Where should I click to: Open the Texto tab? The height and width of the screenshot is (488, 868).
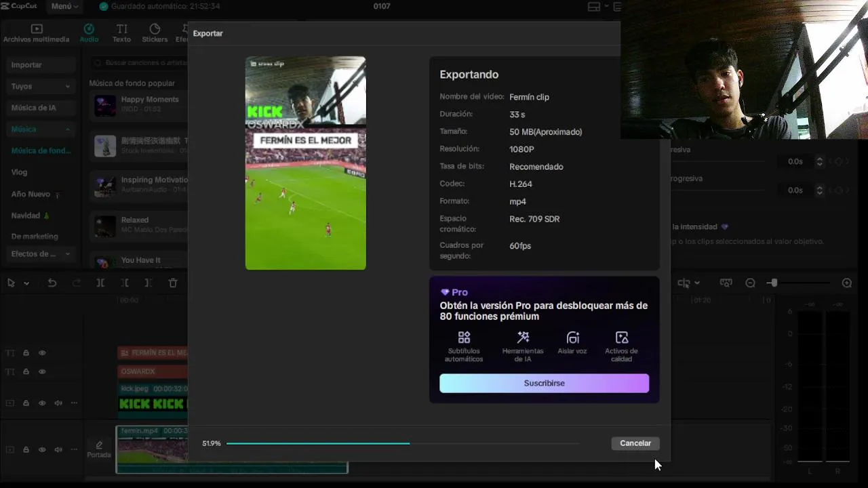[x=122, y=34]
